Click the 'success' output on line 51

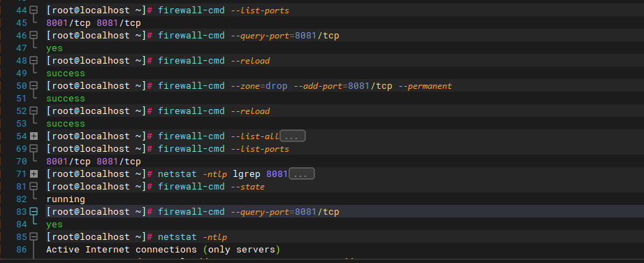coord(66,99)
